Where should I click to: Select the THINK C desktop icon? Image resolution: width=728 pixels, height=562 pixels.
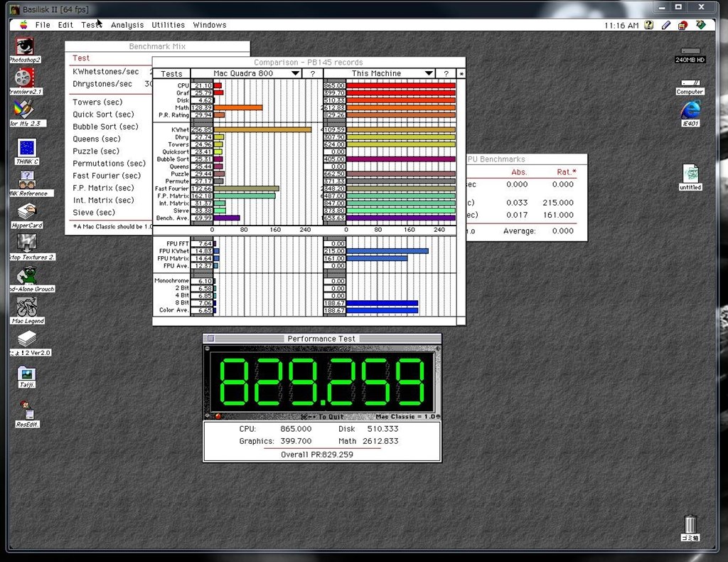click(27, 148)
